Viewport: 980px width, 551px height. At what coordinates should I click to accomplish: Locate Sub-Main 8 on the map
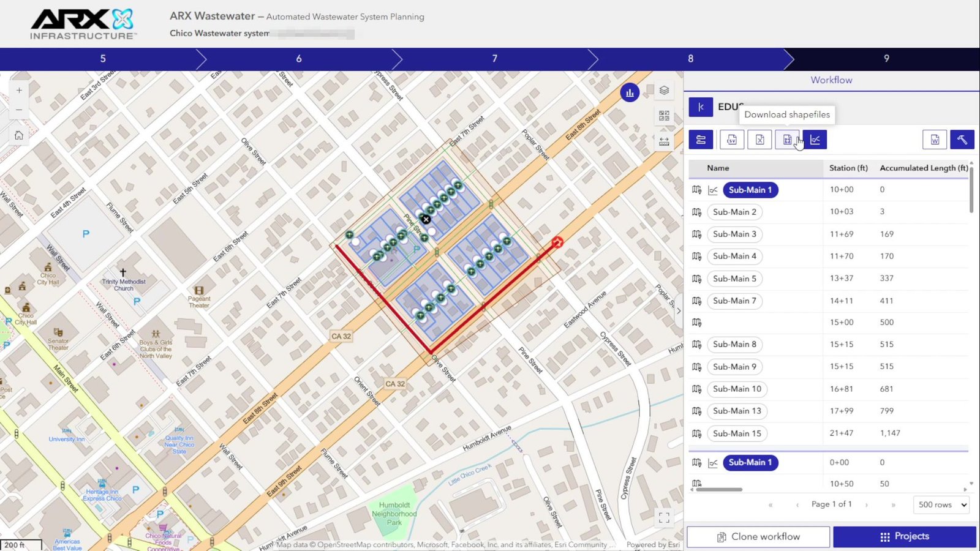696,344
